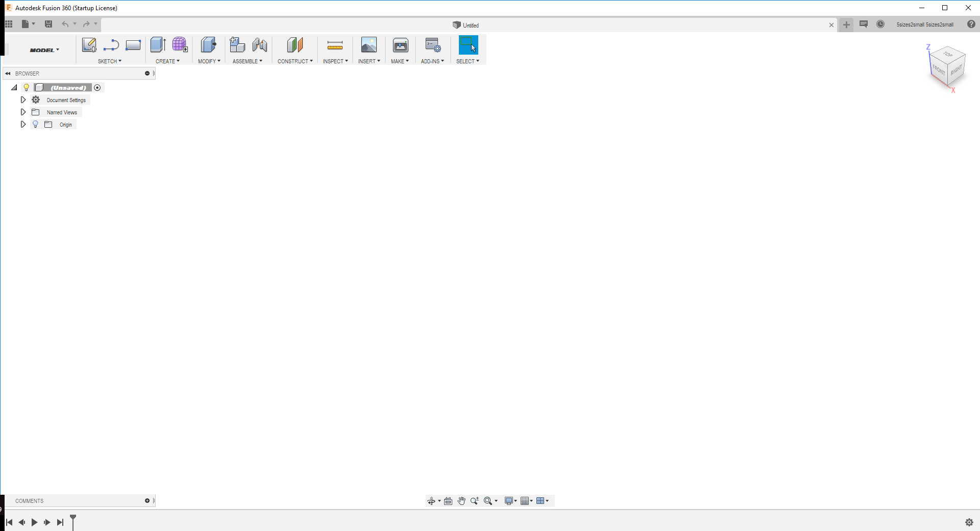
Task: Undo the last action
Action: pyautogui.click(x=65, y=24)
